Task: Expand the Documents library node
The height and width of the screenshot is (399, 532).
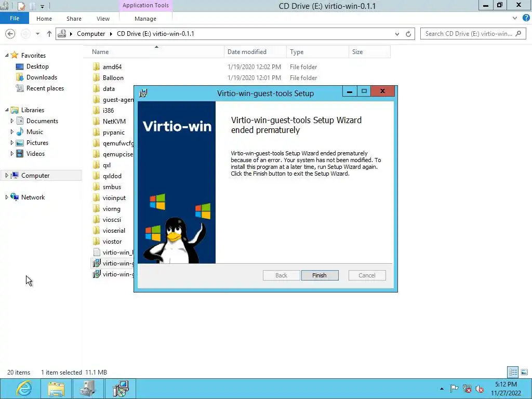Action: coord(12,121)
